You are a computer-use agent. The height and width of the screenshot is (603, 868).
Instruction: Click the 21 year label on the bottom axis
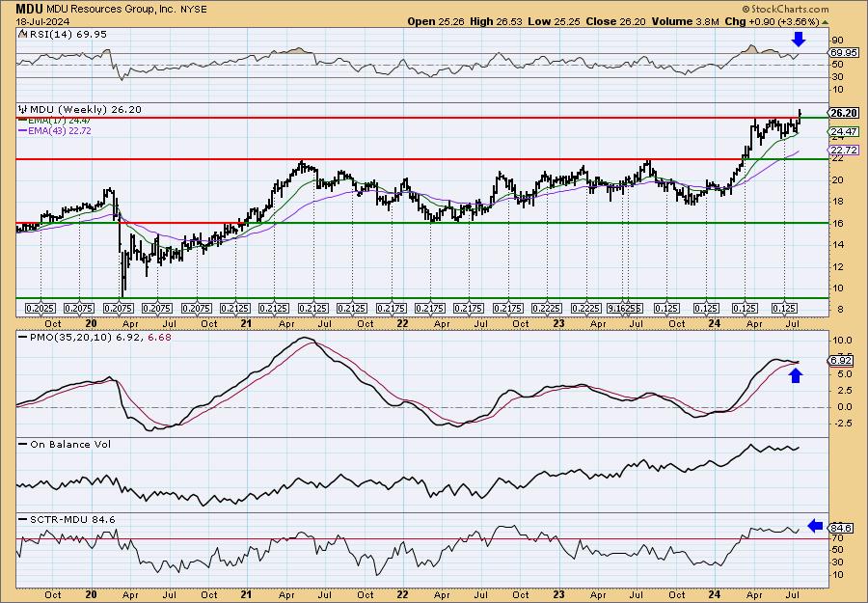tap(246, 595)
